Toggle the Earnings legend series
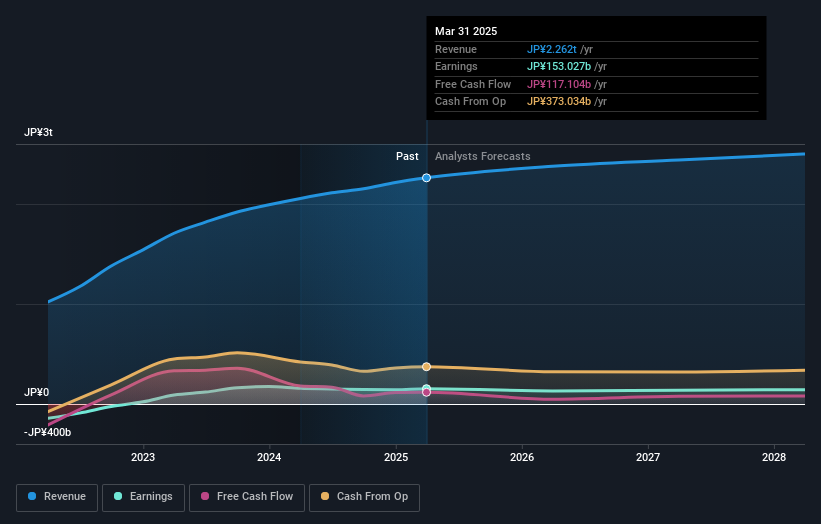Image resolution: width=821 pixels, height=524 pixels. click(143, 497)
